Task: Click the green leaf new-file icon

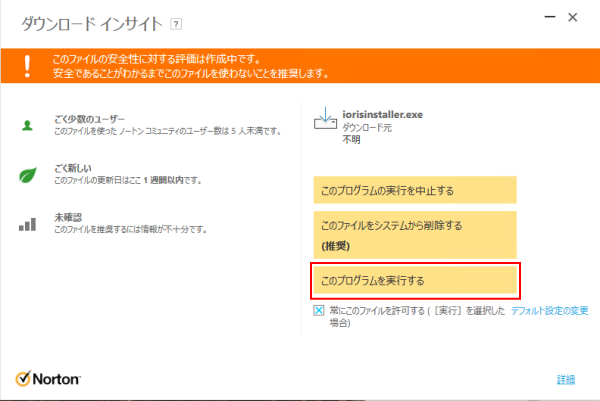Action: (x=28, y=175)
